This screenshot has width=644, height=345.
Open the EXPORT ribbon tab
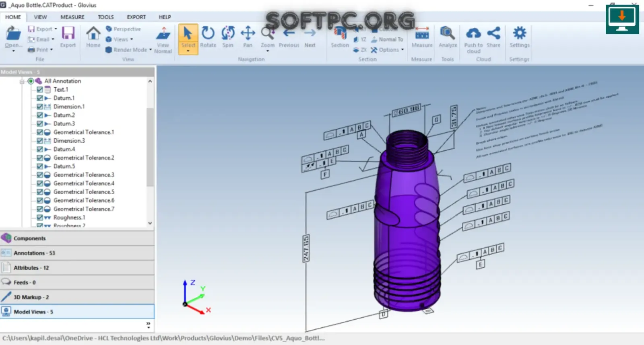coord(136,17)
